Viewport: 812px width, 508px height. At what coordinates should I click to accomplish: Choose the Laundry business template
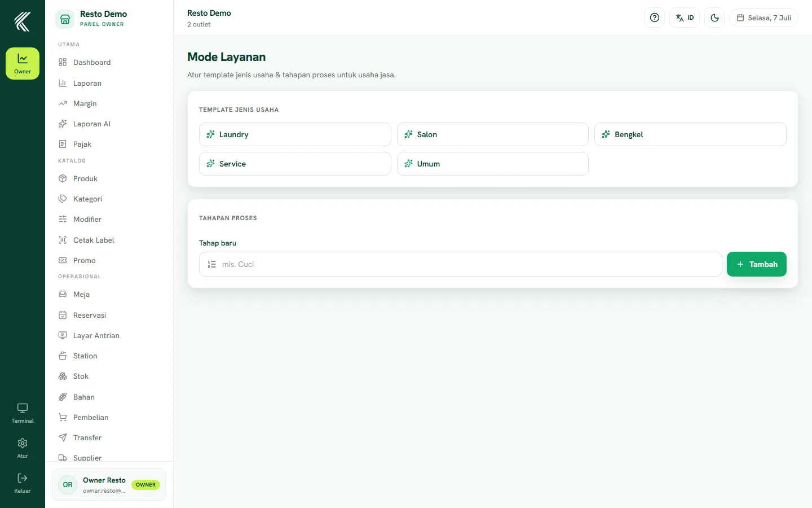(295, 134)
